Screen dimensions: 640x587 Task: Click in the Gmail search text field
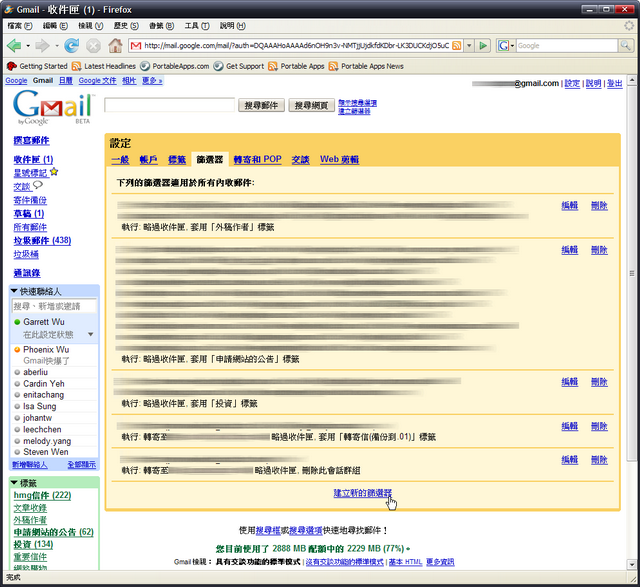169,105
